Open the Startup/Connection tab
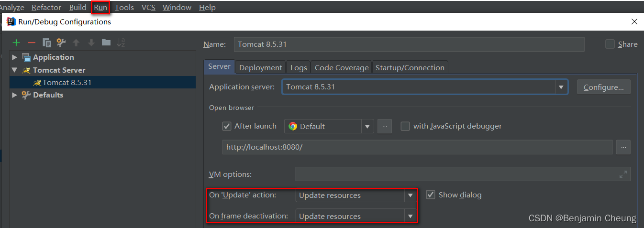Image resolution: width=644 pixels, height=228 pixels. [x=410, y=67]
